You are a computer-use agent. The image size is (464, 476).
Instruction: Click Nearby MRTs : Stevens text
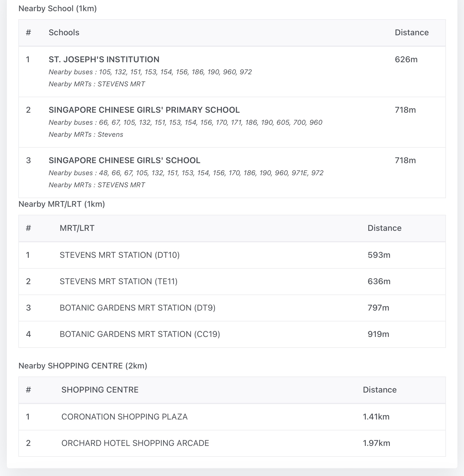(x=86, y=134)
